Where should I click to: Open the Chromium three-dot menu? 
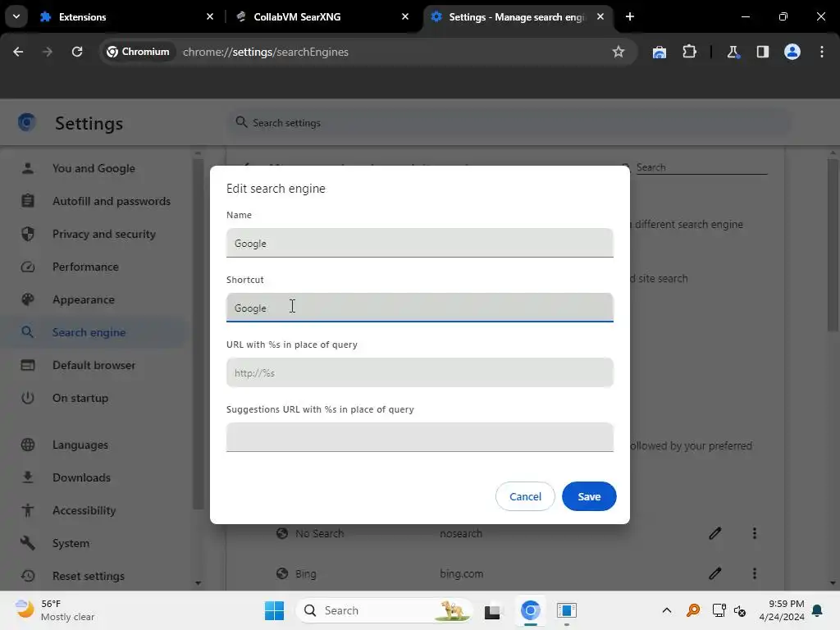pyautogui.click(x=822, y=52)
